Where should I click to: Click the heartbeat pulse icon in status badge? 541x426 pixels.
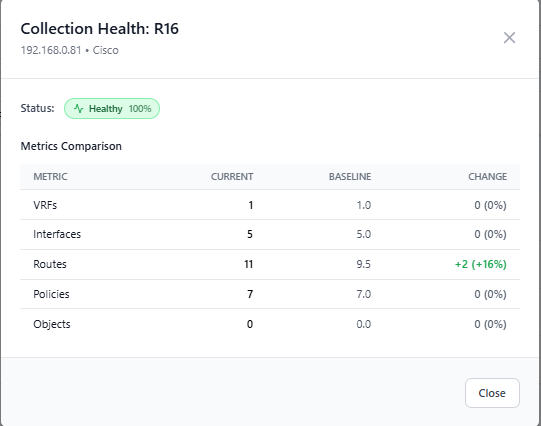click(79, 109)
